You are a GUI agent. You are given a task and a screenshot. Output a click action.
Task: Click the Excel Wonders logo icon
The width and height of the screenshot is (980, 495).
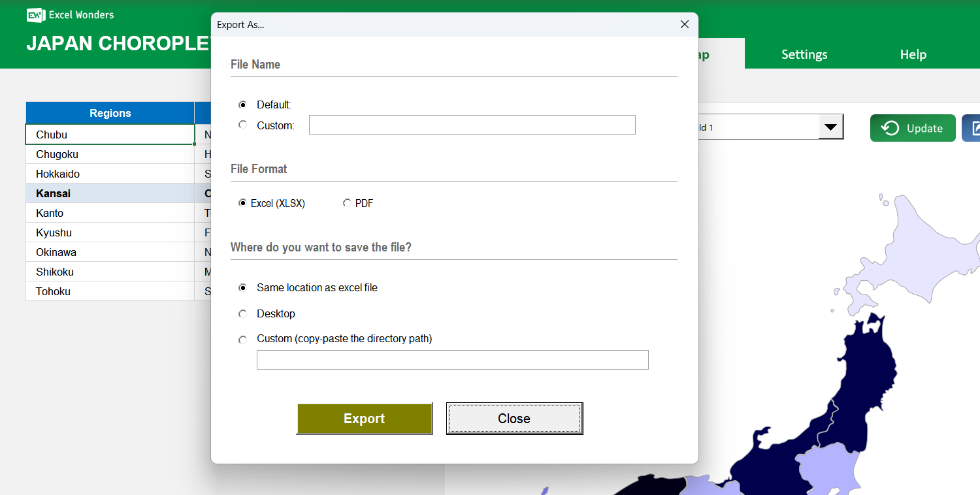click(x=35, y=15)
